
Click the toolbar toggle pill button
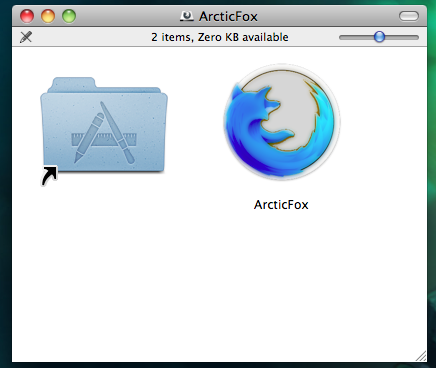click(408, 16)
